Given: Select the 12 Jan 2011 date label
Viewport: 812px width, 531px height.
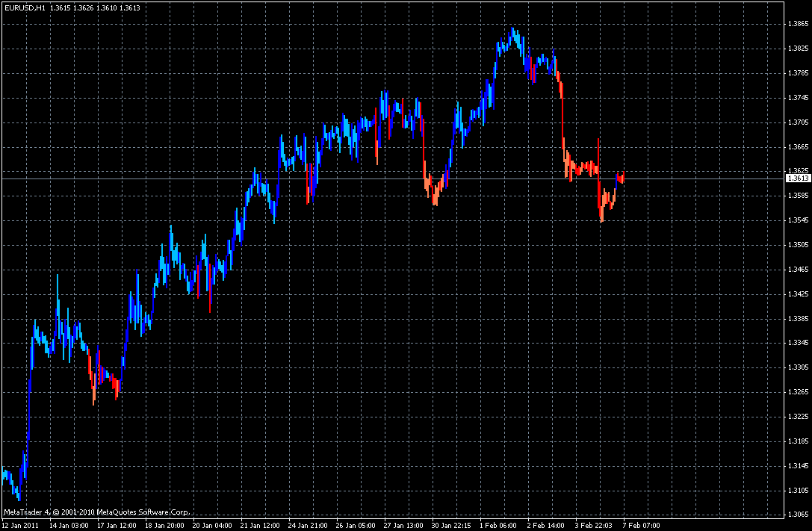Looking at the screenshot, I should 21,525.
